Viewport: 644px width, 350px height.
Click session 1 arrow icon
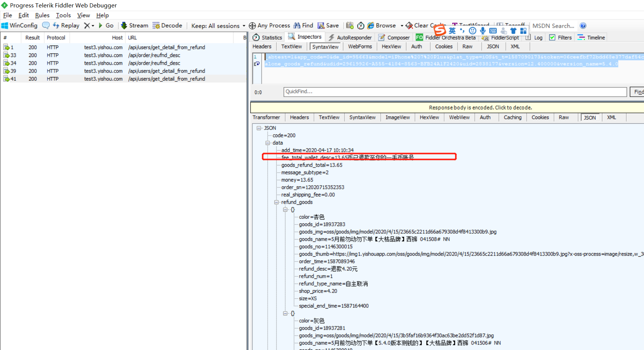tap(6, 47)
